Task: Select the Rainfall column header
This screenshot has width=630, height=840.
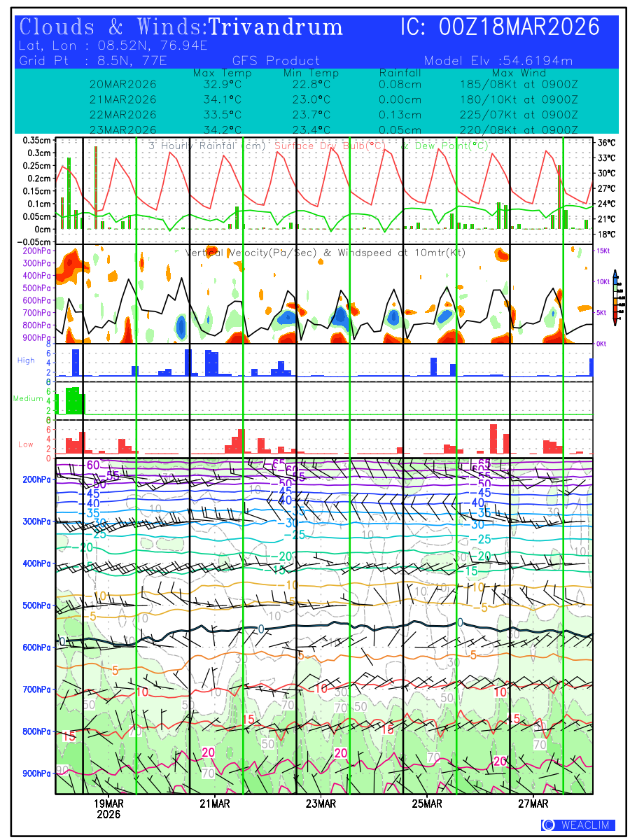Action: [x=400, y=73]
